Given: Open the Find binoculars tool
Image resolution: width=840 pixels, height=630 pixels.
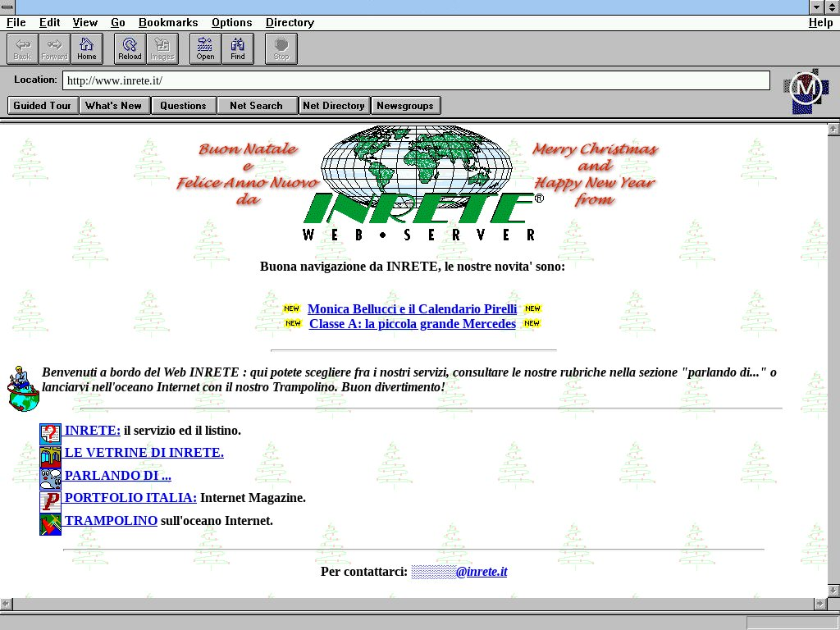Looking at the screenshot, I should click(238, 48).
